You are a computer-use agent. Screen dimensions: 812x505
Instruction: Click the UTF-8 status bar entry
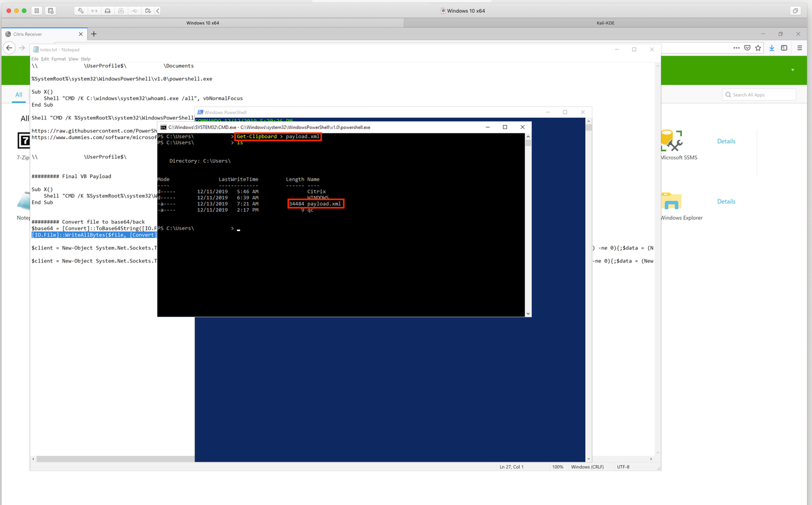623,467
